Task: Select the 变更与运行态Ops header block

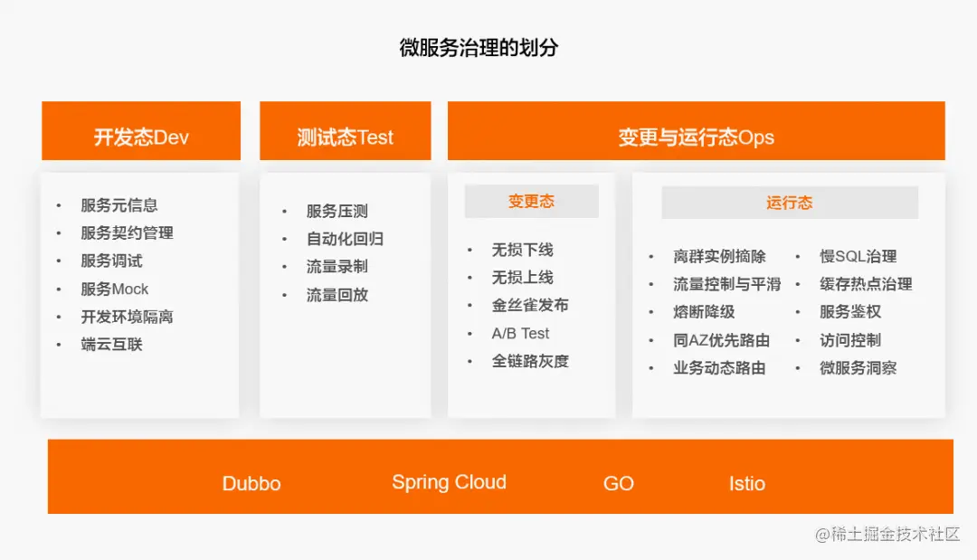Action: (x=696, y=131)
